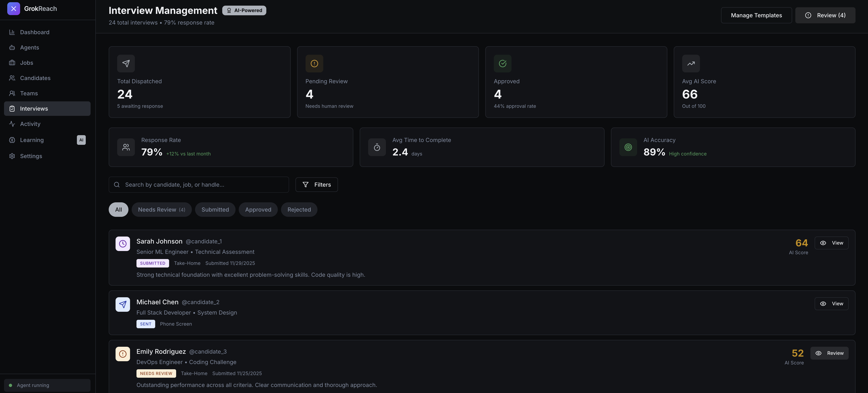
Task: Click the Learning AI badge
Action: [81, 140]
